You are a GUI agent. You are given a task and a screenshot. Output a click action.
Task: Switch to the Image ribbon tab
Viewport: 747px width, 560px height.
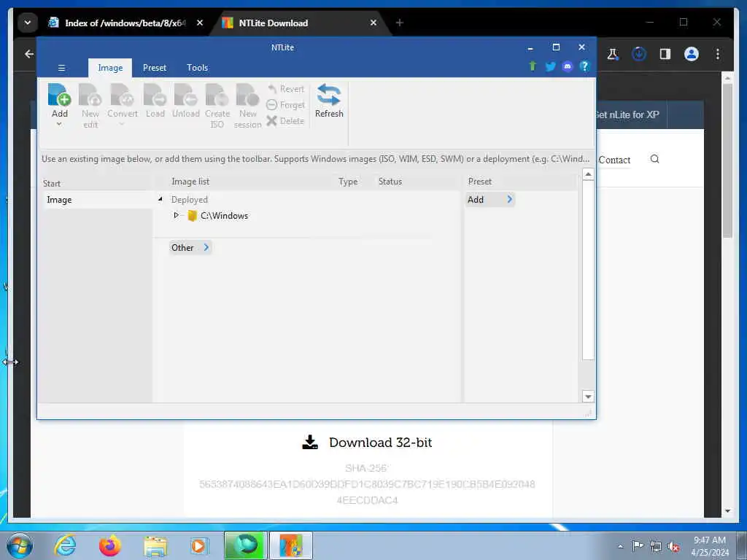pos(110,68)
